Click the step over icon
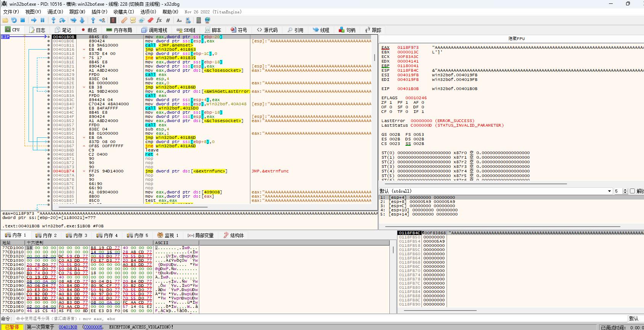644x330 pixels. [62, 20]
